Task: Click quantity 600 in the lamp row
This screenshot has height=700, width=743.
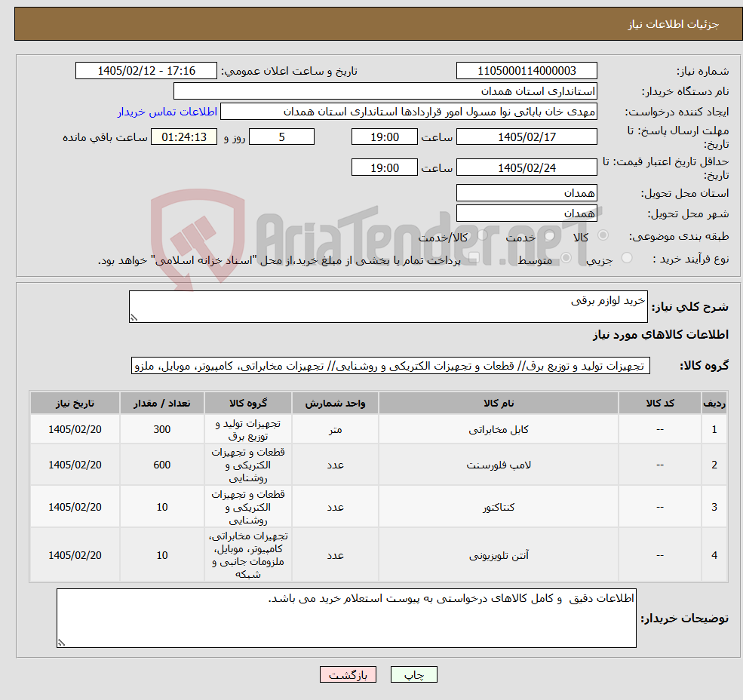Action: click(x=162, y=465)
